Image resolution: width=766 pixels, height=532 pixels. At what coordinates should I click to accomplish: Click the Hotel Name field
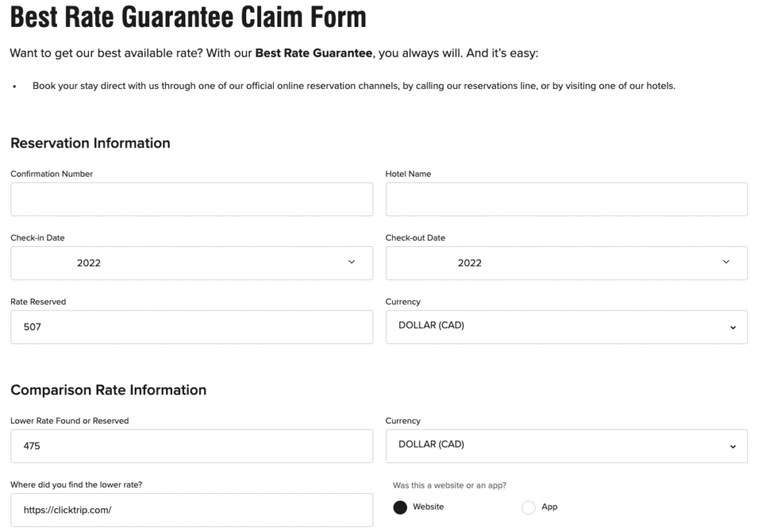[566, 198]
